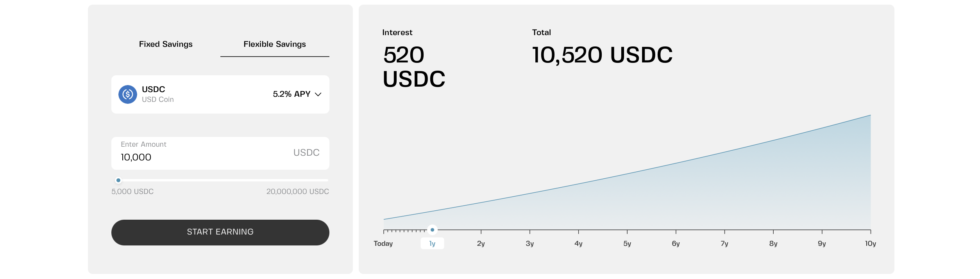Choose the 7y timeline marker
This screenshot has height=279, width=980.
[724, 243]
